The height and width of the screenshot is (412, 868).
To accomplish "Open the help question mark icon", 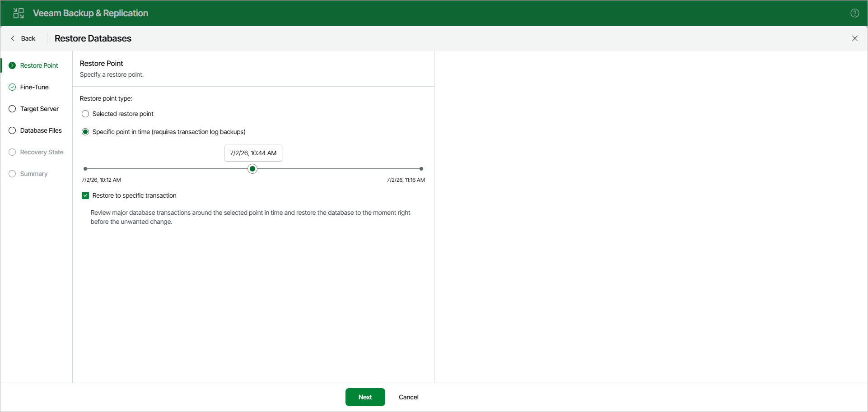I will coord(854,13).
